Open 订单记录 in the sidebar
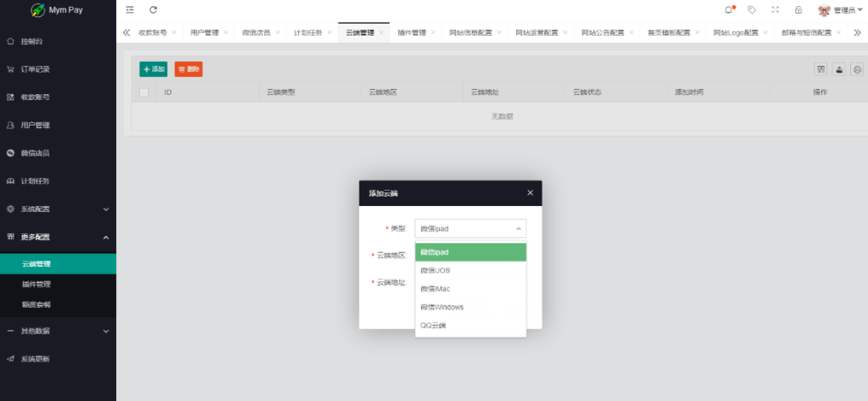The height and width of the screenshot is (401, 868). click(58, 70)
